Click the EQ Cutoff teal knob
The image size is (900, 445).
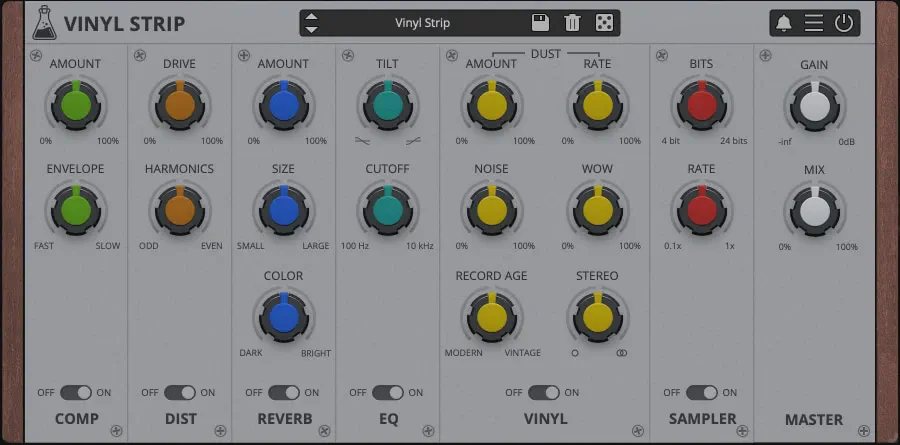coord(387,209)
